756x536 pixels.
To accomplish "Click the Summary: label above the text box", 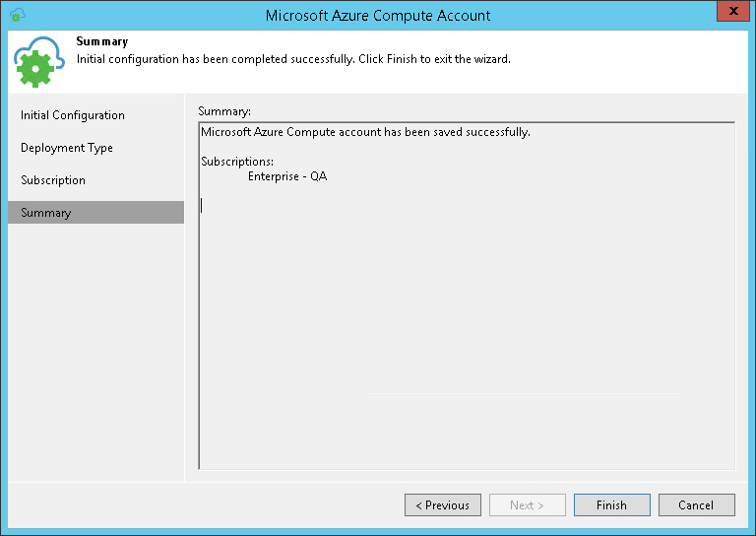I will pos(224,111).
